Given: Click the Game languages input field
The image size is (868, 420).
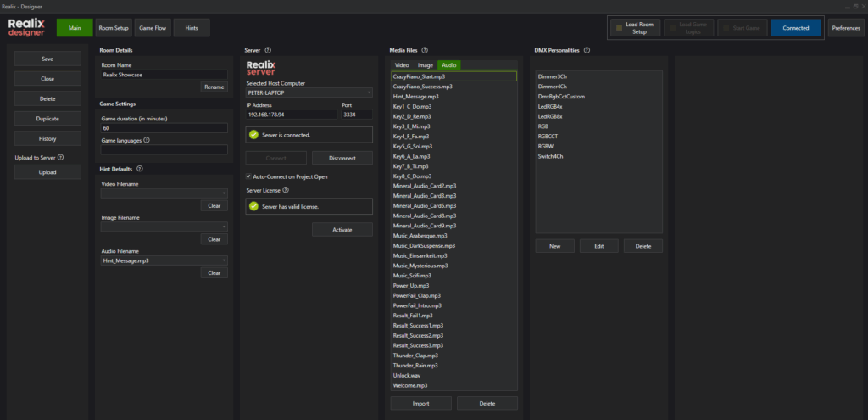Looking at the screenshot, I should pos(164,149).
